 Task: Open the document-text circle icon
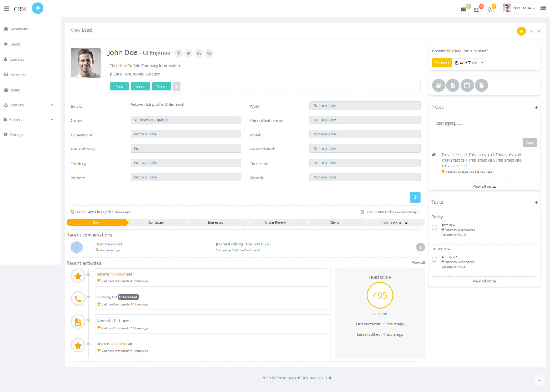coord(452,86)
